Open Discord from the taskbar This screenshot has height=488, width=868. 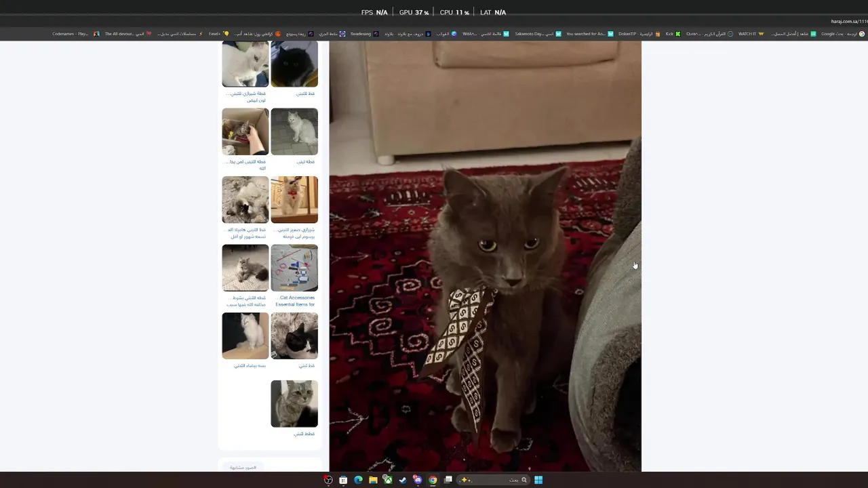click(418, 480)
